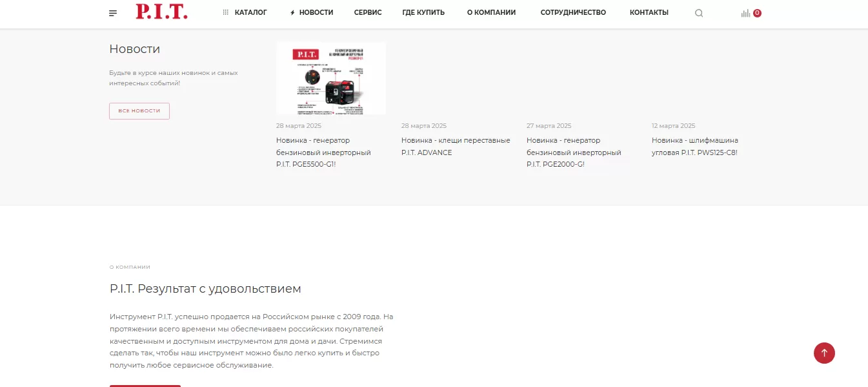Screen dimensions: 868x387
Task: Open the Сотрудничество menu item
Action: click(573, 12)
